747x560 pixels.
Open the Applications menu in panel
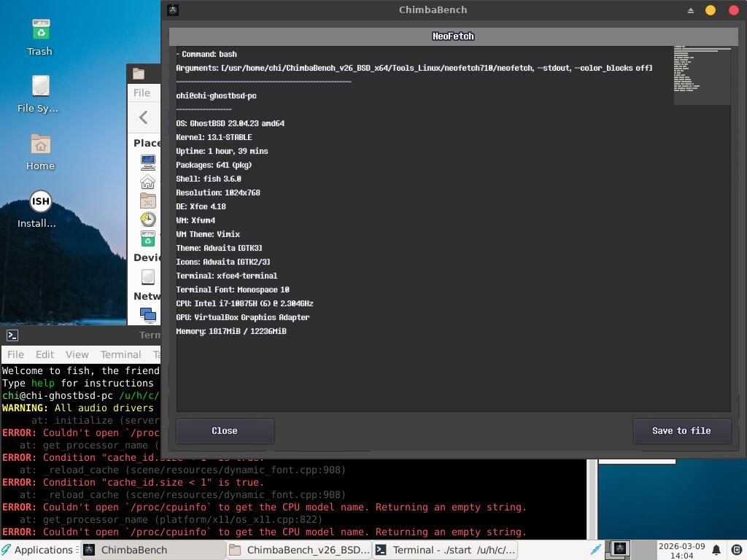tap(39, 550)
